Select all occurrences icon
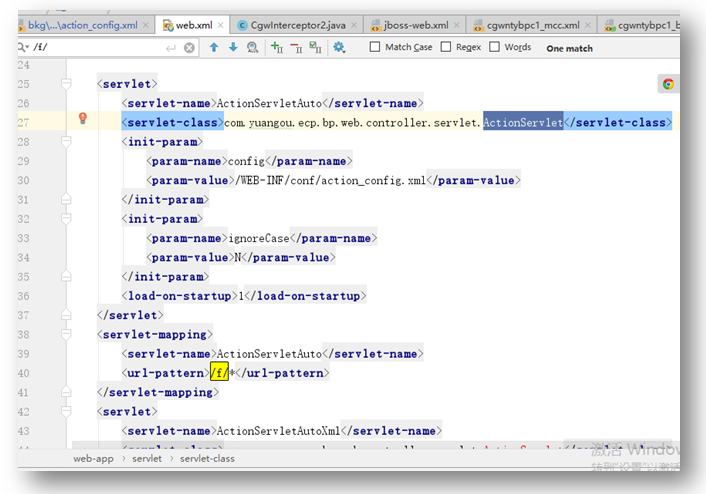The image size is (706, 494). 315,47
